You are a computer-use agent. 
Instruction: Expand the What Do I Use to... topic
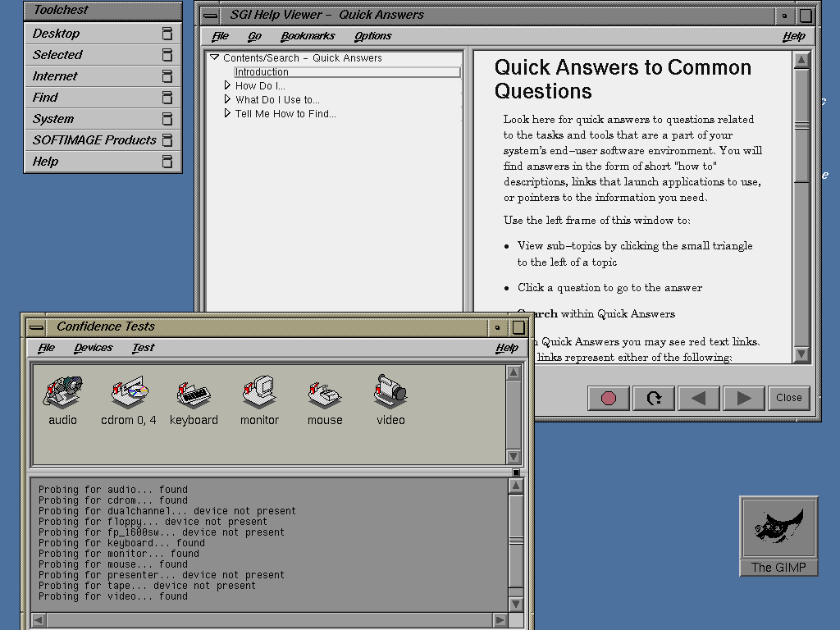coord(227,99)
